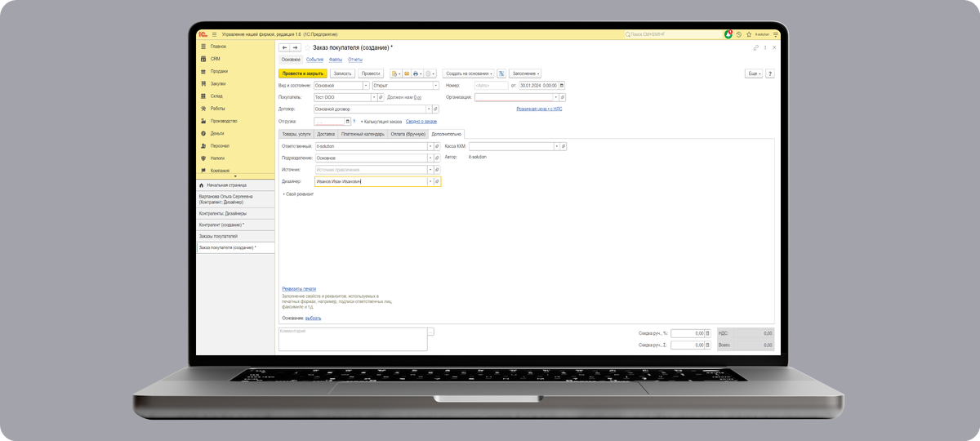Open the calendar picker for order date
980x441 pixels.
pos(562,85)
